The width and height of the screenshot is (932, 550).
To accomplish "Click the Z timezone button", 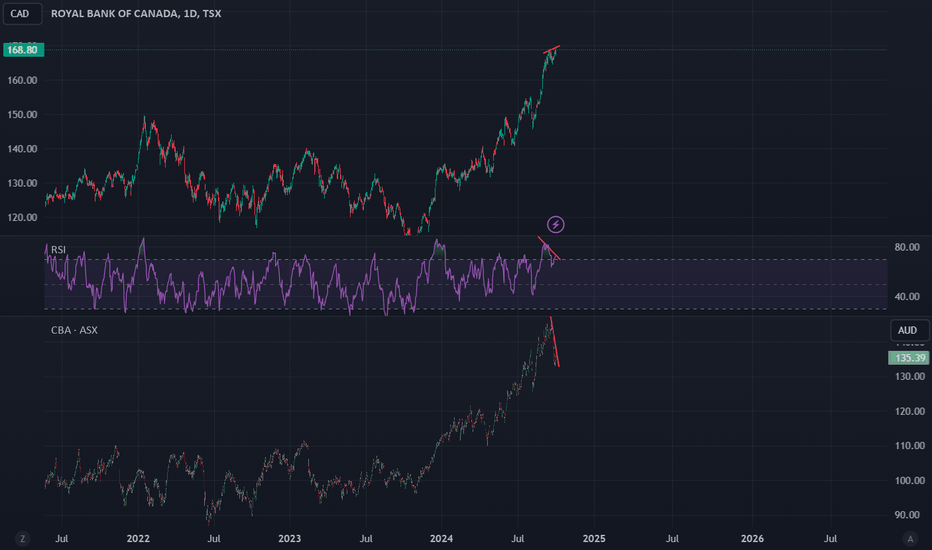I will pos(23,539).
